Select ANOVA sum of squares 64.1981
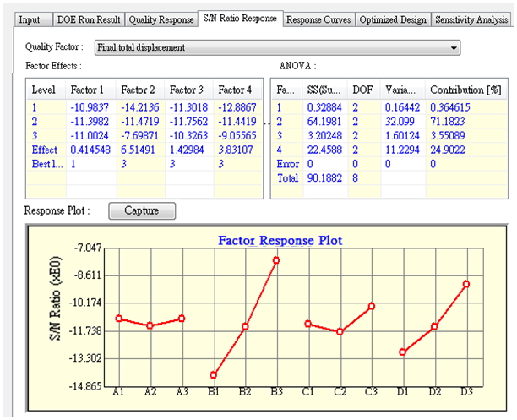This screenshot has width=517, height=420. click(x=324, y=122)
